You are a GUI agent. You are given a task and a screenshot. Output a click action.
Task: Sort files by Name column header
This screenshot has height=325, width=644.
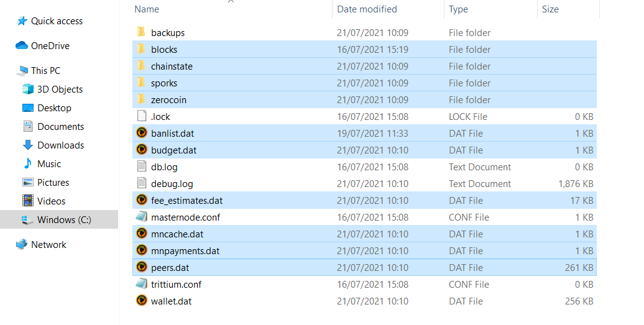click(147, 9)
